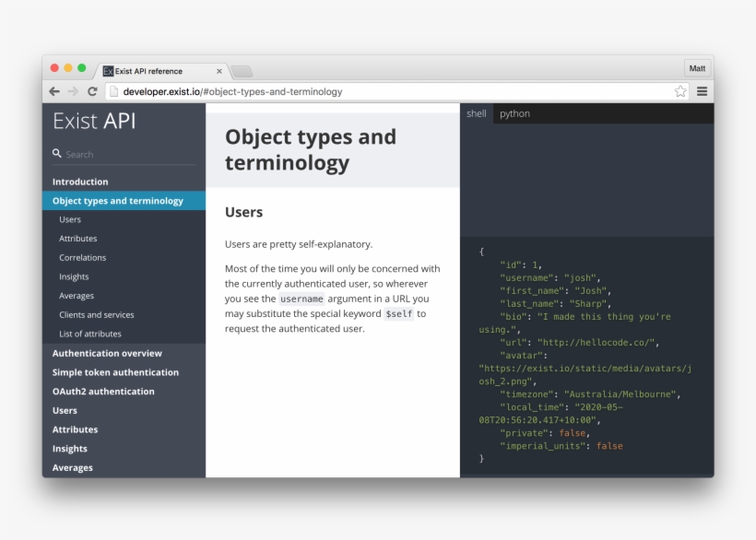
Task: Open OAuth2 authentication section
Action: (x=124, y=391)
